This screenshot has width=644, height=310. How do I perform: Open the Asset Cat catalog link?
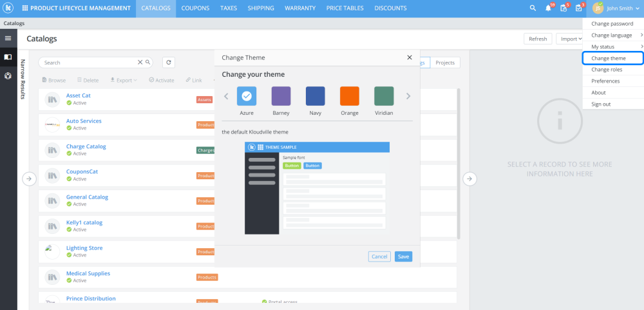[x=79, y=95]
